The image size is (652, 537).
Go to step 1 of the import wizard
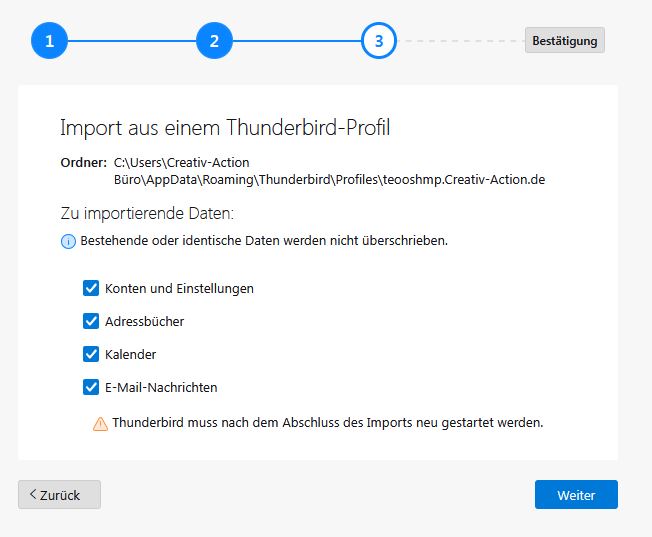49,41
